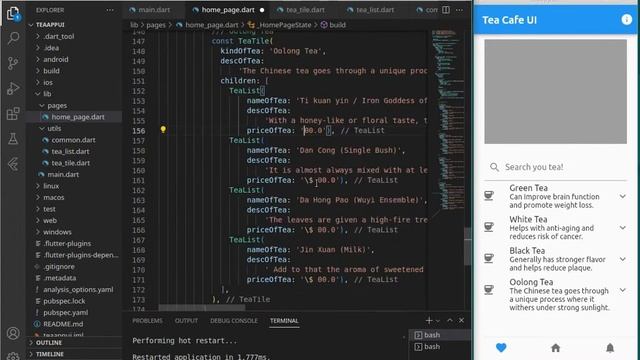Open the Source Control view
Viewport: 640px width, 360px height.
(13, 63)
